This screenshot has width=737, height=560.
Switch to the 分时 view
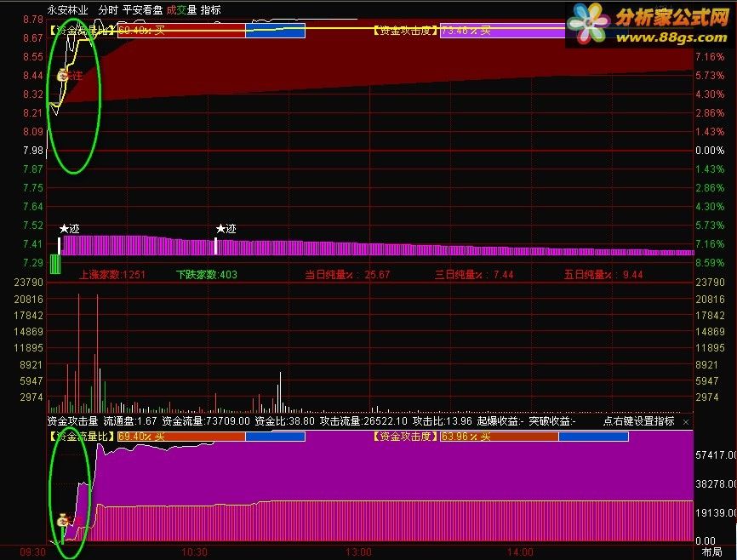tap(108, 10)
